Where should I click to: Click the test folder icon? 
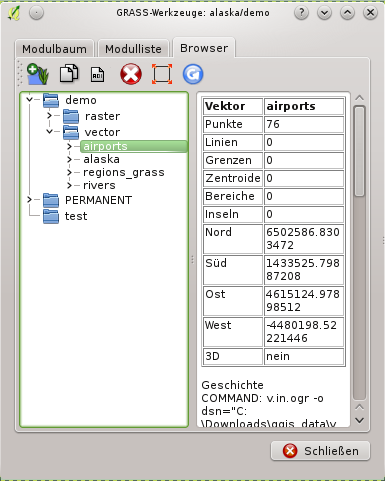point(51,216)
